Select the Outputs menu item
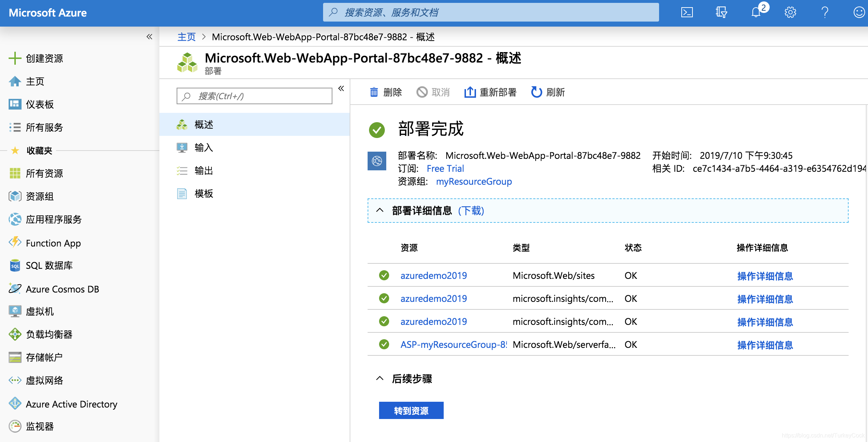 pyautogui.click(x=255, y=170)
